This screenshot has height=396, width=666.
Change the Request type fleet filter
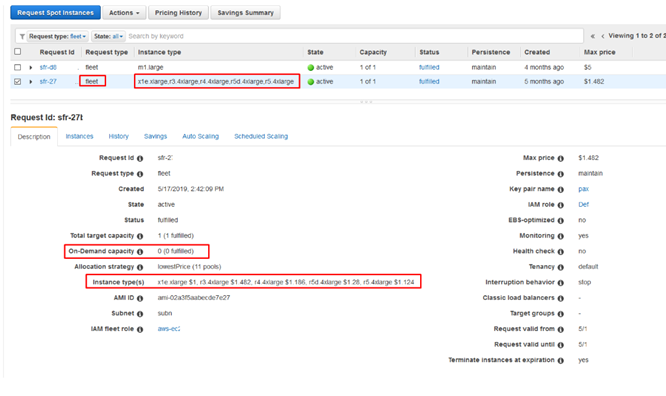click(x=58, y=37)
